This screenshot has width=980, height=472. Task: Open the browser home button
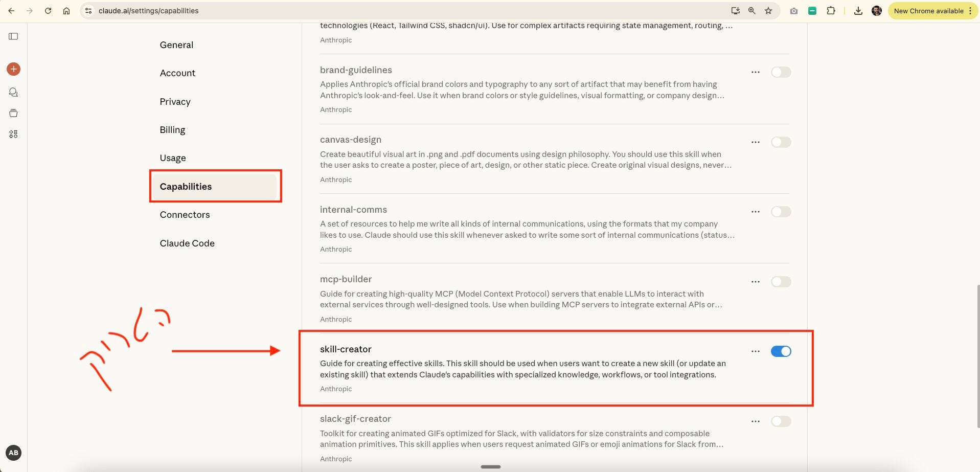pyautogui.click(x=66, y=11)
